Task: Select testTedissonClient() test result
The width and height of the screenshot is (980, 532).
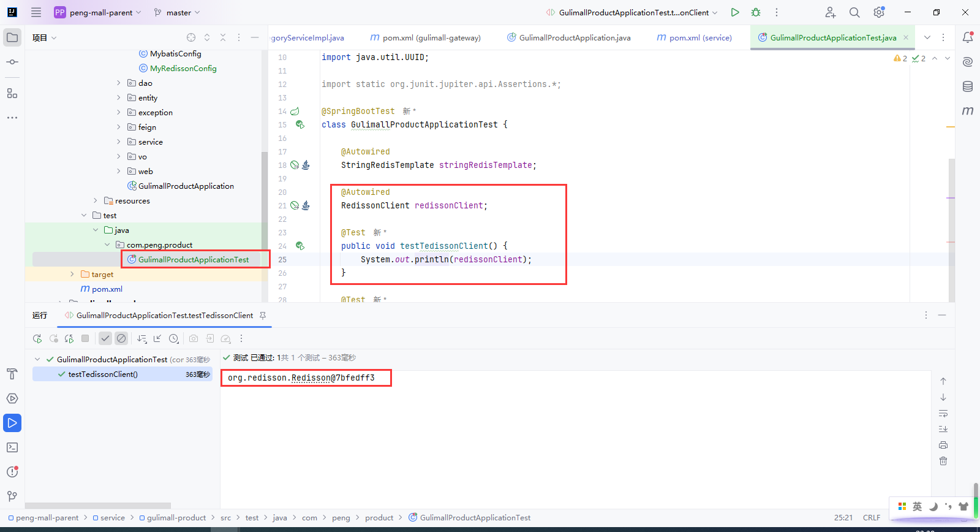Action: click(123, 374)
